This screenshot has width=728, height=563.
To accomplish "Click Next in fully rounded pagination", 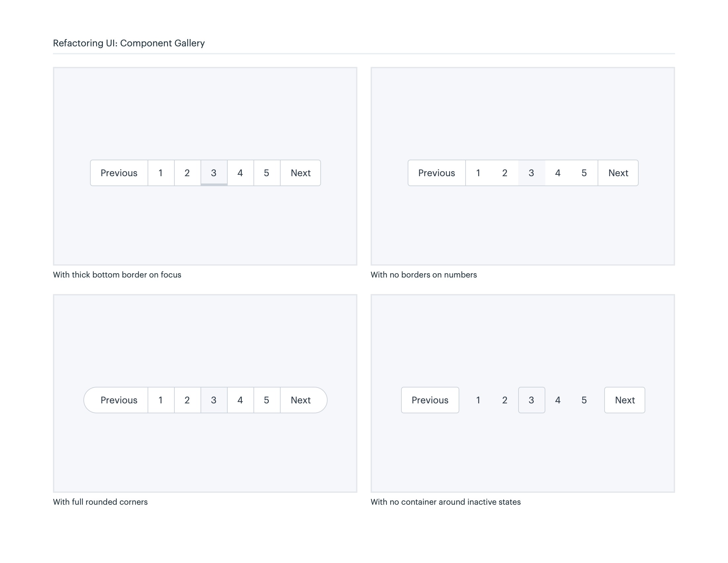I will point(301,400).
